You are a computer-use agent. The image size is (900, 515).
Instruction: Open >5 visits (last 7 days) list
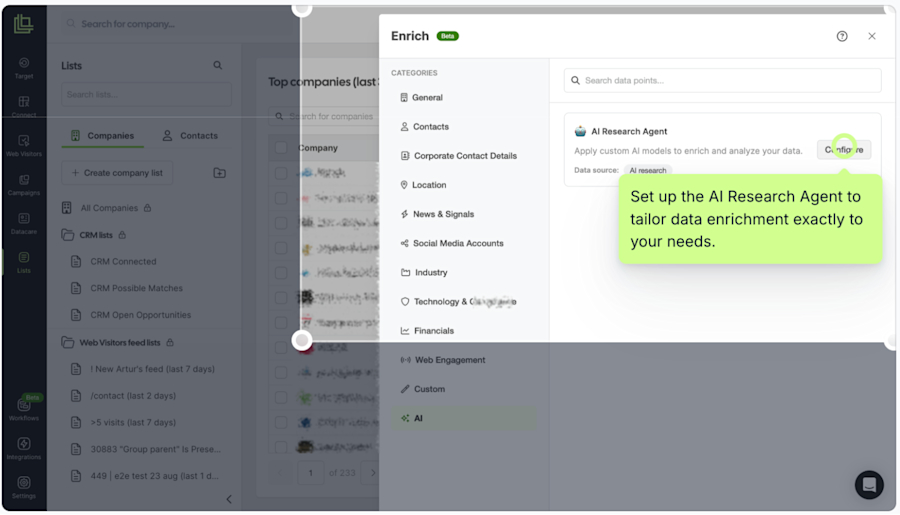coord(123,423)
